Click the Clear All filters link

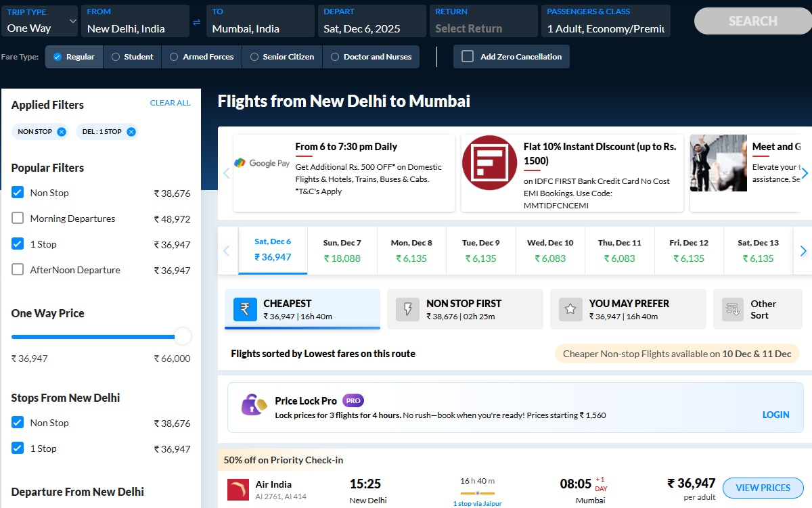[170, 103]
